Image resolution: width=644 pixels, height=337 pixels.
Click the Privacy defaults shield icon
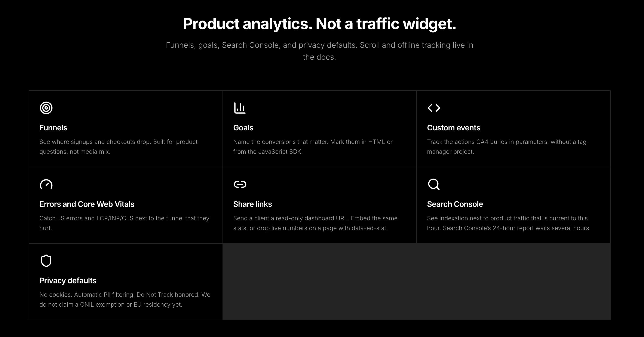click(x=46, y=261)
